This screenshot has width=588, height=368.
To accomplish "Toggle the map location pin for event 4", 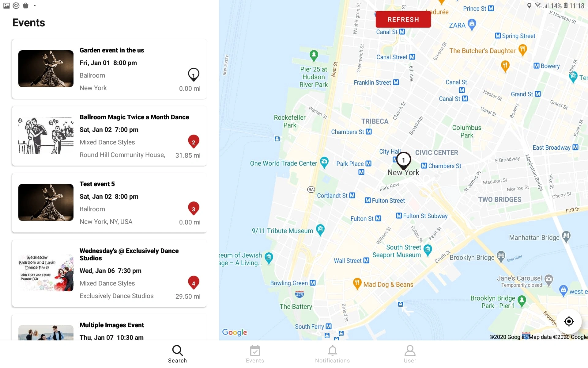I will click(x=193, y=282).
